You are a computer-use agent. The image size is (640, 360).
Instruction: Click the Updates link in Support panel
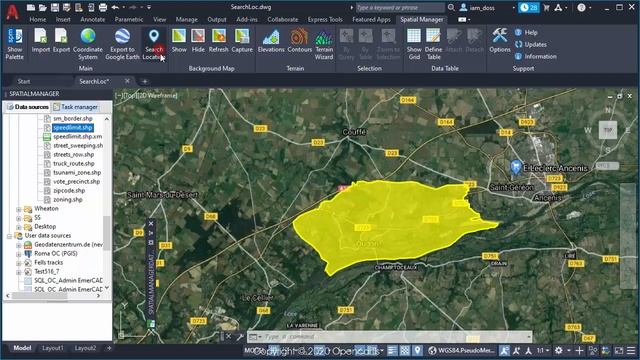531,44
